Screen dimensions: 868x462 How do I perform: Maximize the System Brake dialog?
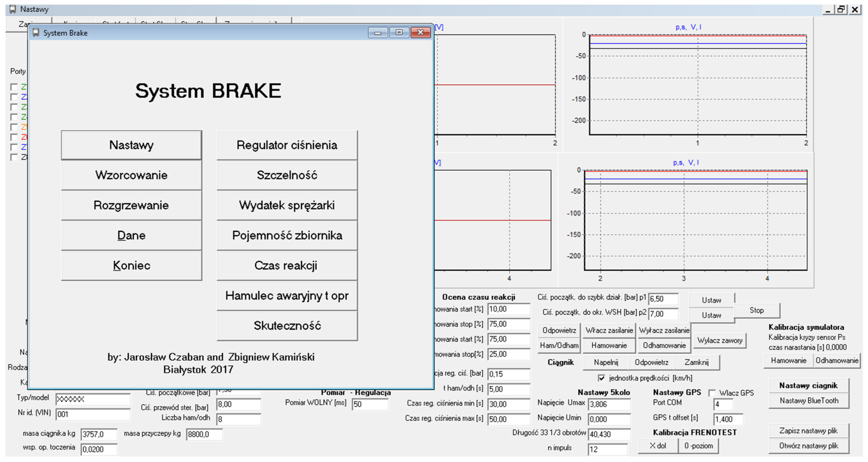(399, 33)
